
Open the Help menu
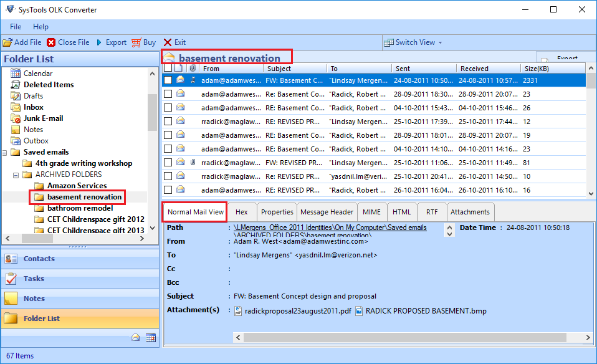click(x=41, y=27)
